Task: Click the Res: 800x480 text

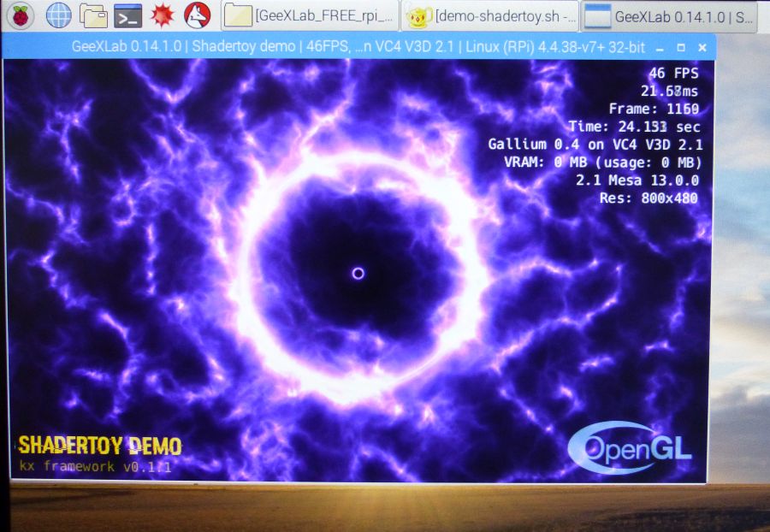Action: coord(649,198)
